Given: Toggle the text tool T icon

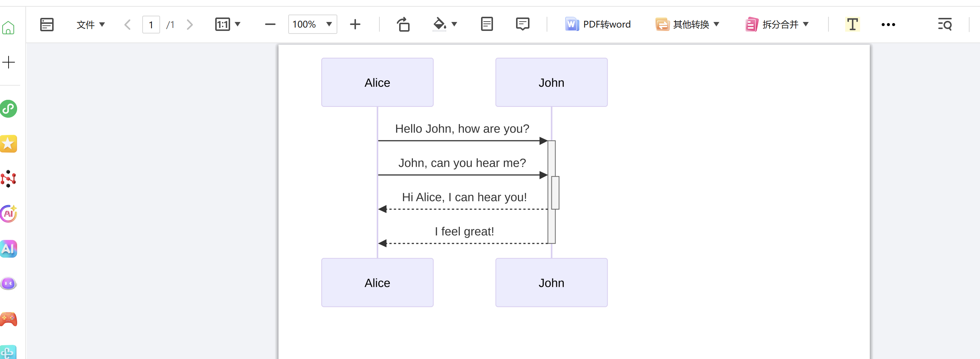Looking at the screenshot, I should (x=852, y=25).
